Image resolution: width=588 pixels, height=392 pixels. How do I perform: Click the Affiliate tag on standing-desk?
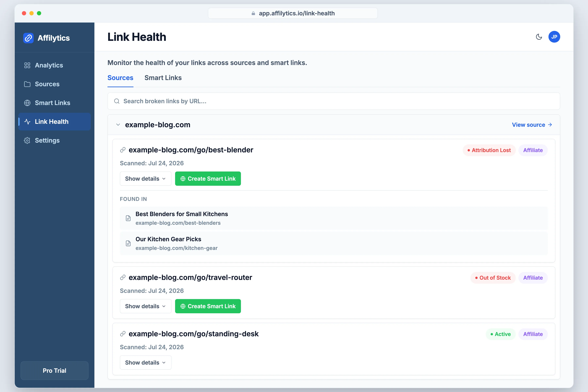(x=533, y=334)
